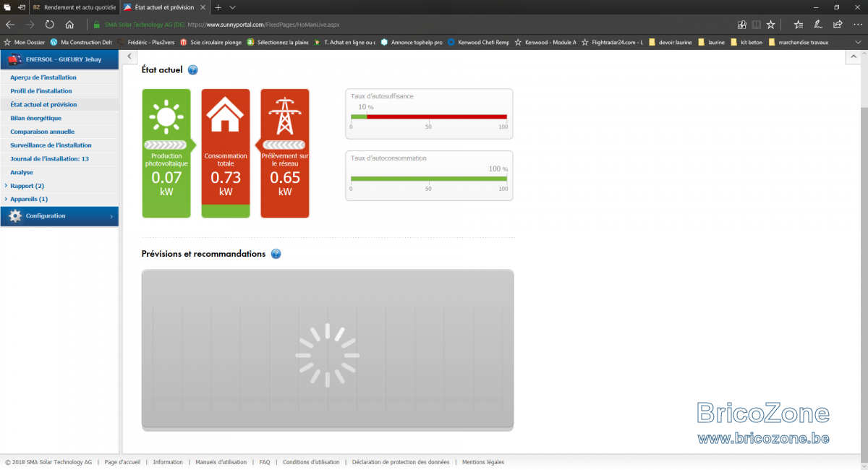Click the sun Production photovoltaïque tile
The height and width of the screenshot is (470, 868).
167,153
